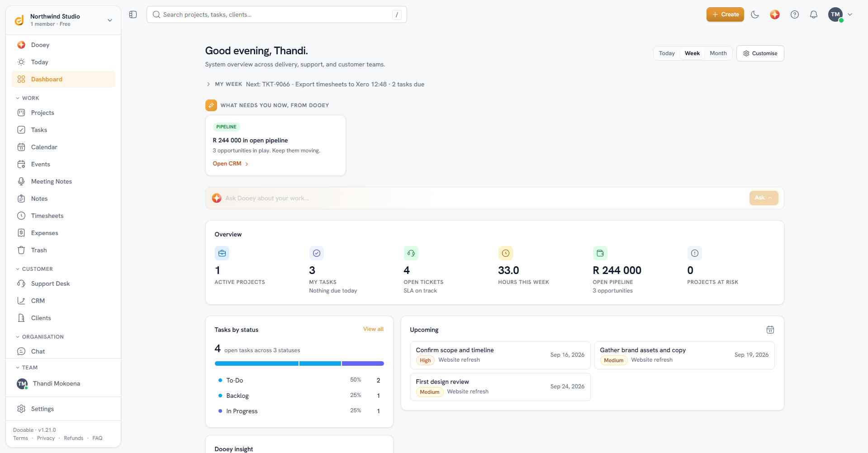Open the calendar icon in Upcoming panel
This screenshot has height=453, width=868.
pos(770,330)
